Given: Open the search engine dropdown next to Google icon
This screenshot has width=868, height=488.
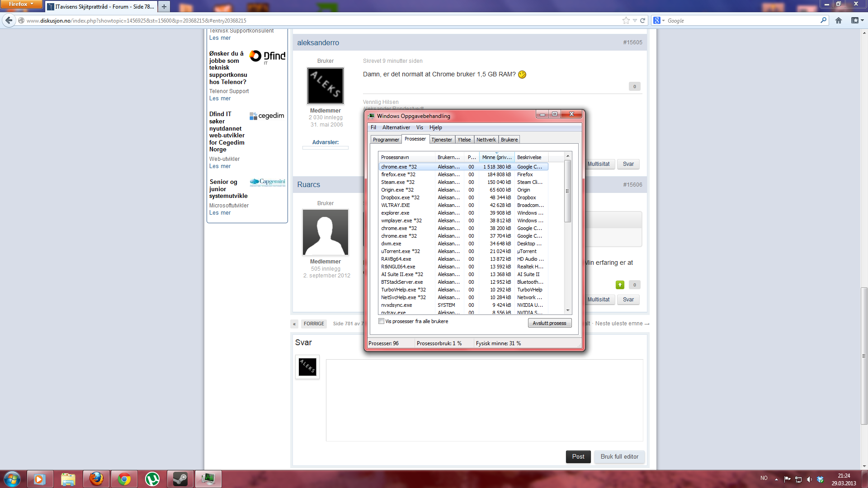Looking at the screenshot, I should click(664, 20).
